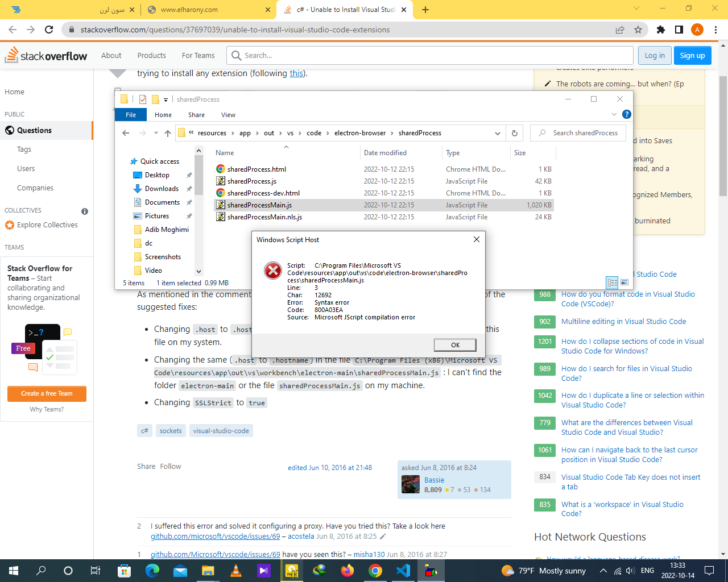Click the visual-studio-code tag
728x582 pixels.
click(x=221, y=431)
